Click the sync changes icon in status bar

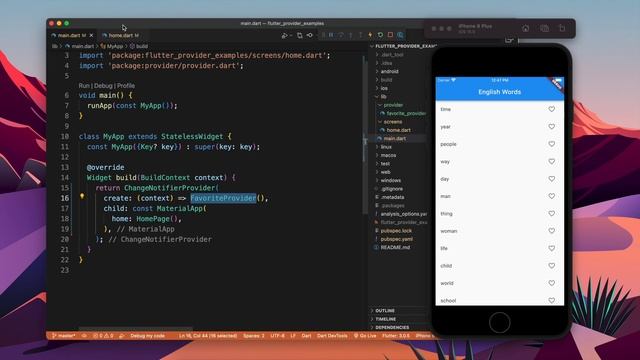point(84,336)
